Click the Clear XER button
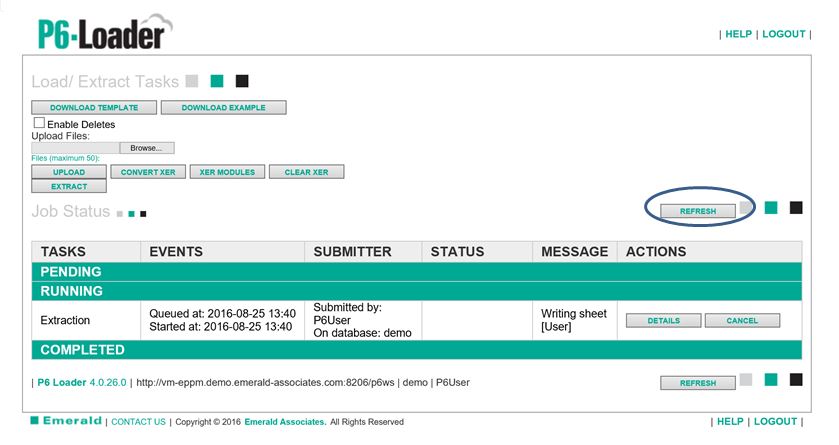This screenshot has height=445, width=839. [306, 172]
